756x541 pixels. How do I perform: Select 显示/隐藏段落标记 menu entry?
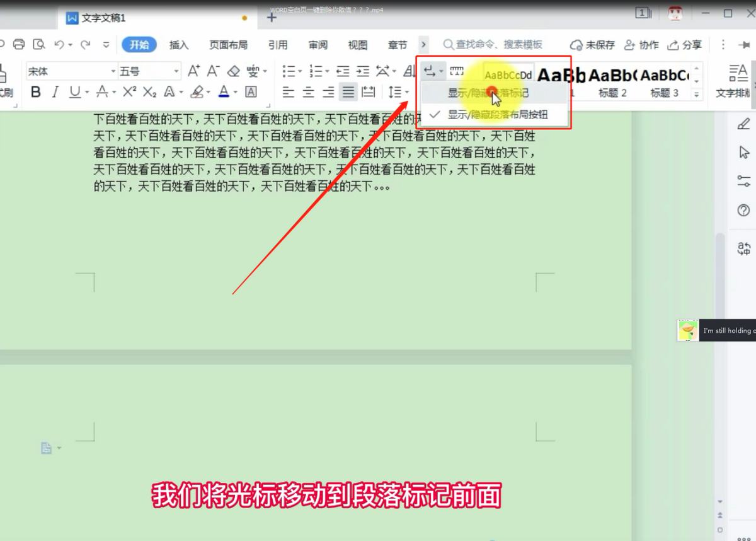(495, 93)
